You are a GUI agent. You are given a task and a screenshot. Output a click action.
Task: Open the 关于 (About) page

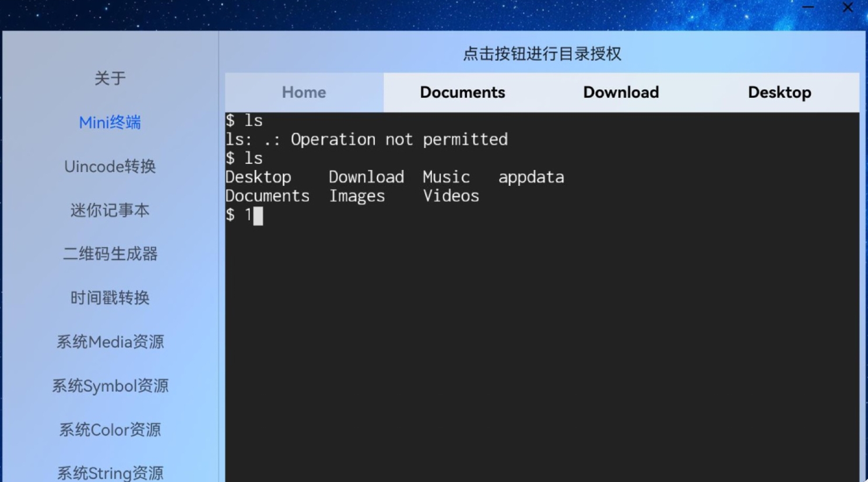click(x=110, y=78)
